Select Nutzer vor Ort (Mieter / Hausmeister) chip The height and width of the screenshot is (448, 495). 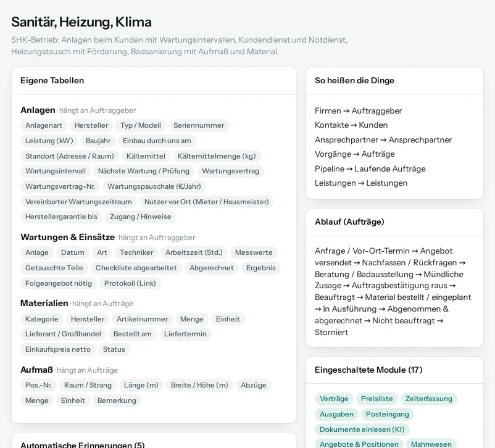click(x=207, y=202)
